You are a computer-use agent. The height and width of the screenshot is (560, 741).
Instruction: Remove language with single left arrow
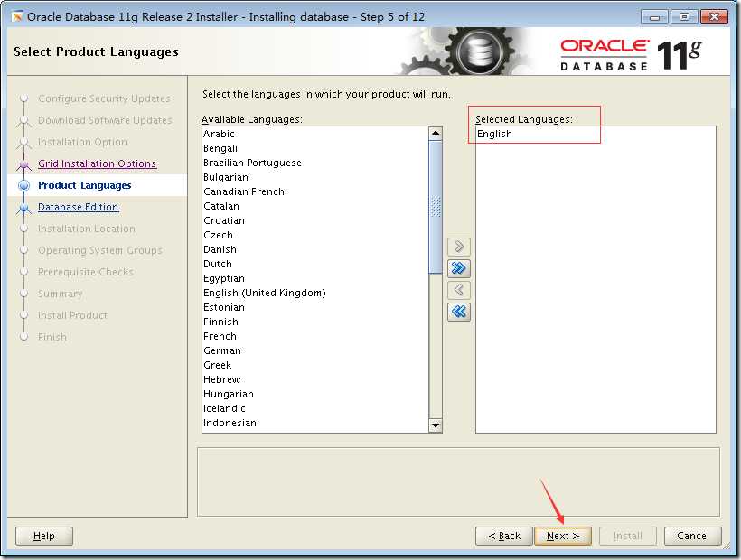click(458, 289)
